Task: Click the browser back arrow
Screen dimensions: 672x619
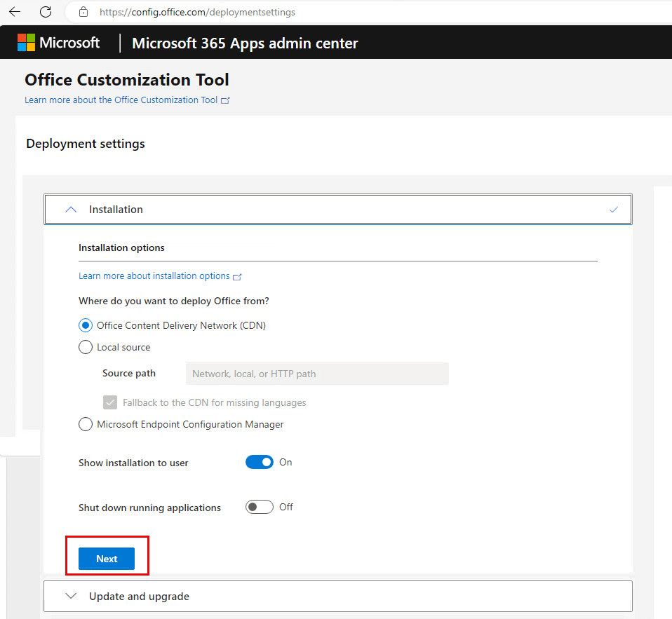Action: coord(14,11)
